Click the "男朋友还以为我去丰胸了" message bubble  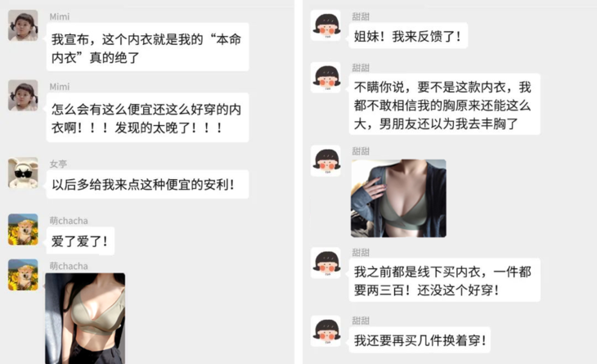pyautogui.click(x=444, y=105)
